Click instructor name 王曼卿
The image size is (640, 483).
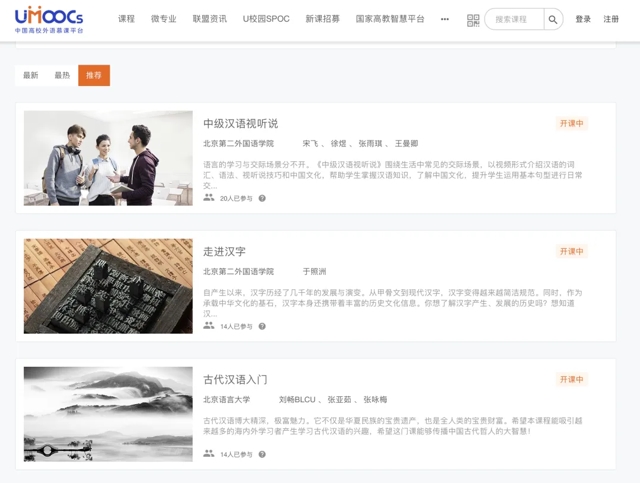pyautogui.click(x=406, y=144)
